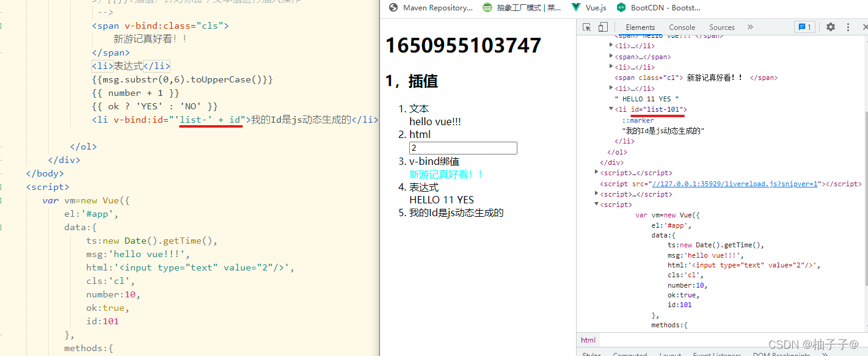
Task: Open the BootCDN bookmark
Action: 658,8
